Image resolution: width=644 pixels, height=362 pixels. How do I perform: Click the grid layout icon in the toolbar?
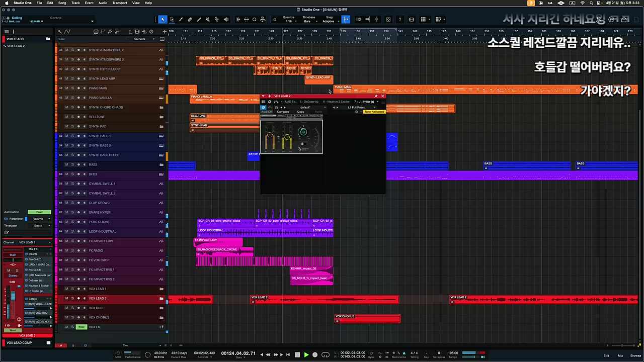423,20
